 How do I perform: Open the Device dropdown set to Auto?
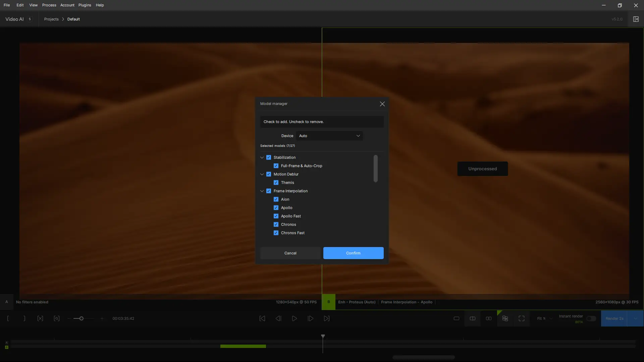(329, 136)
